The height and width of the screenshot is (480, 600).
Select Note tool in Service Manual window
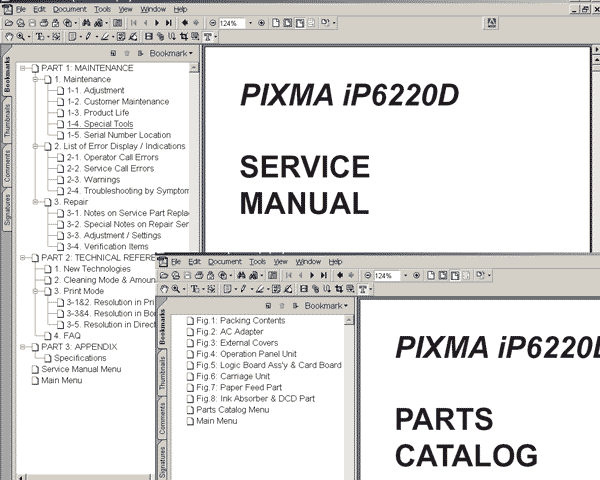pos(72,37)
